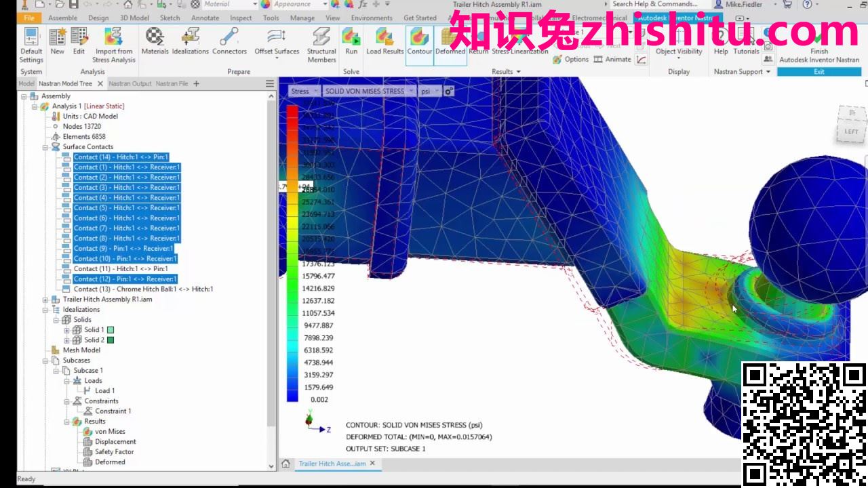
Task: Open the Idealizations tool
Action: click(191, 42)
